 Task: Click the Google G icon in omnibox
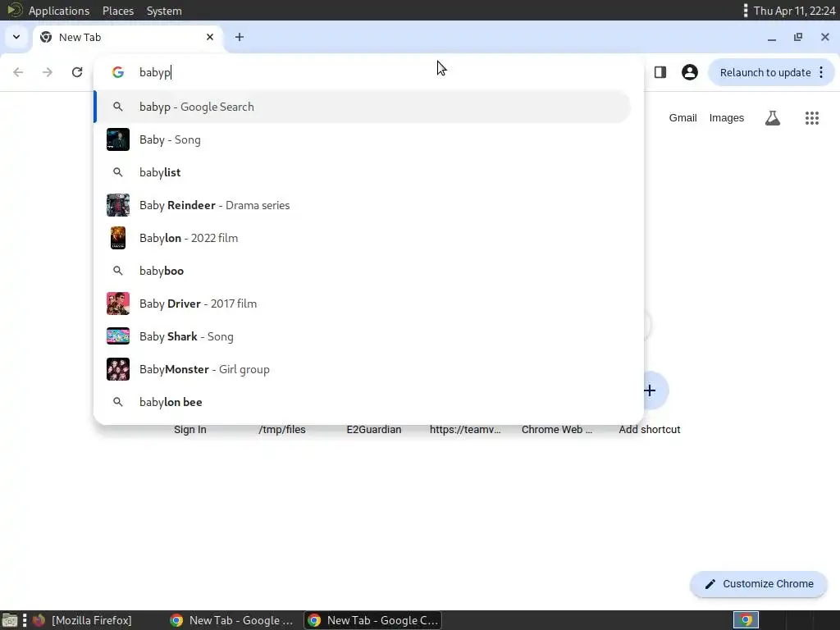pos(118,72)
